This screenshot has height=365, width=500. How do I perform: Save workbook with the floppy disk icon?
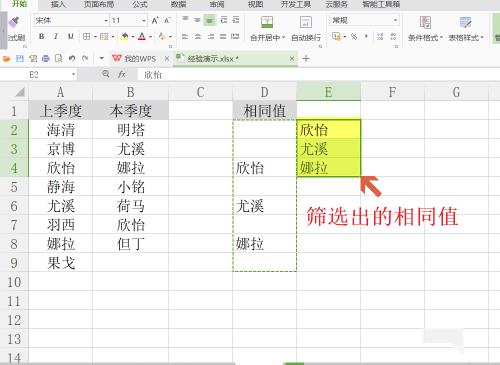20,59
